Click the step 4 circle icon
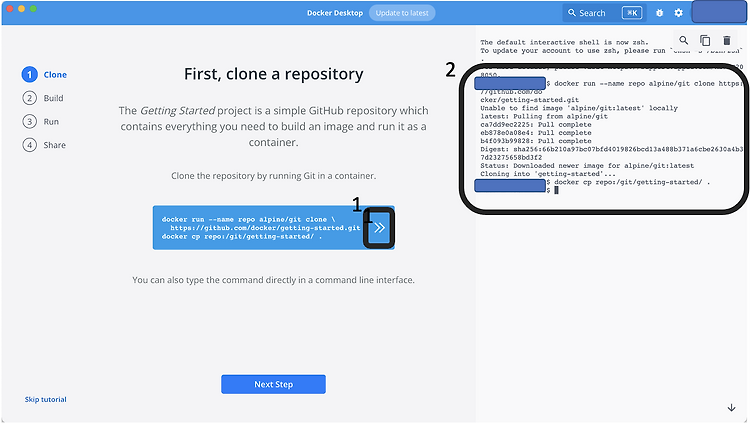 click(29, 145)
